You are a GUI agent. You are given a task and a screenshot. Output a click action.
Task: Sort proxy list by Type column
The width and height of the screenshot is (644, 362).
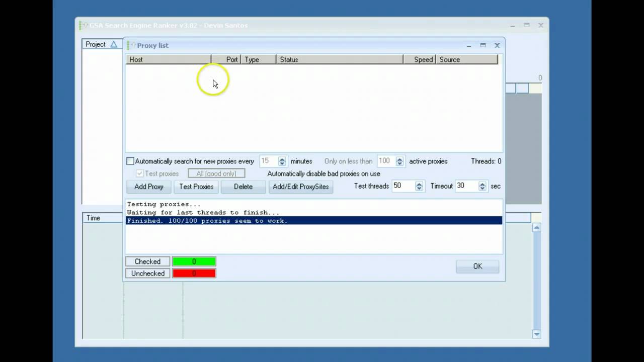[x=259, y=59]
